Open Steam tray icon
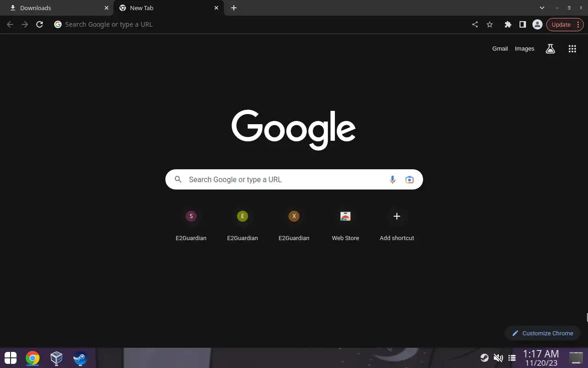Screen dimensions: 588x368 484,358
